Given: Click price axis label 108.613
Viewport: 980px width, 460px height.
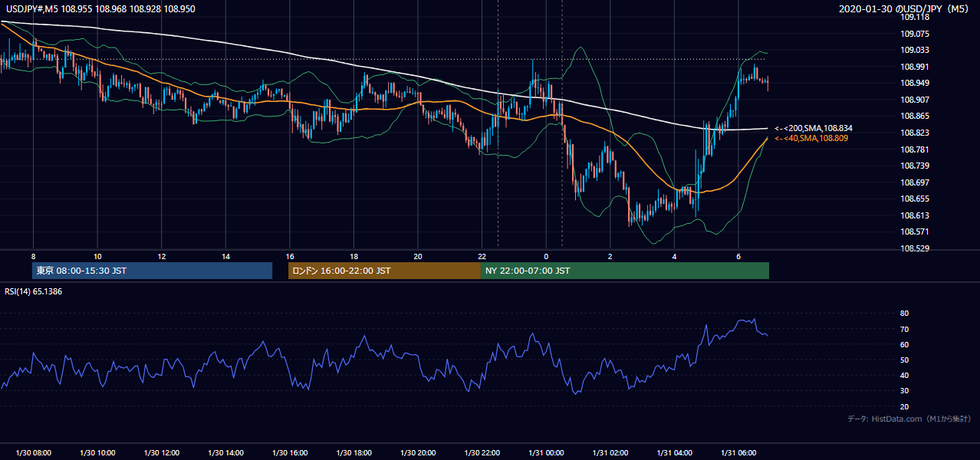Looking at the screenshot, I should (914, 215).
